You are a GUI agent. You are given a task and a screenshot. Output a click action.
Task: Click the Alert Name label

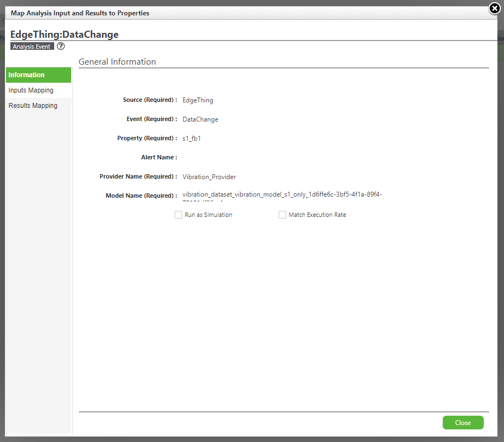click(159, 157)
